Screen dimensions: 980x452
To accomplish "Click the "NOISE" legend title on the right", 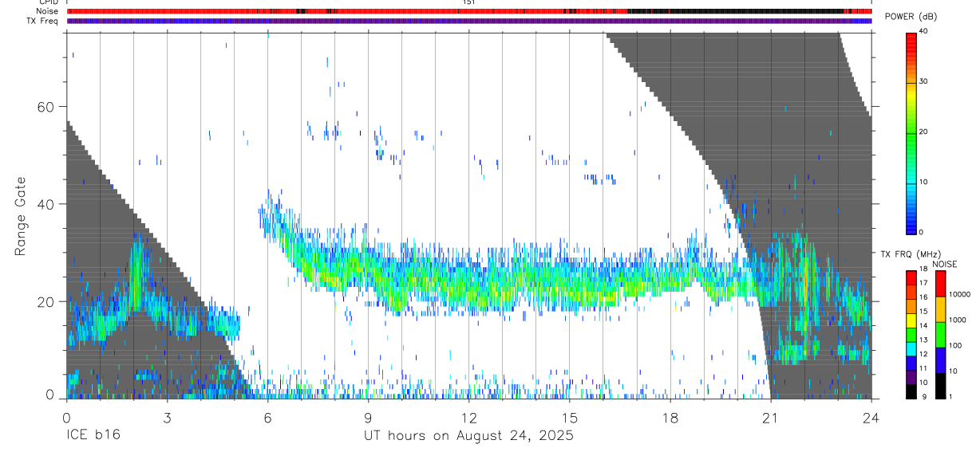I will [944, 264].
